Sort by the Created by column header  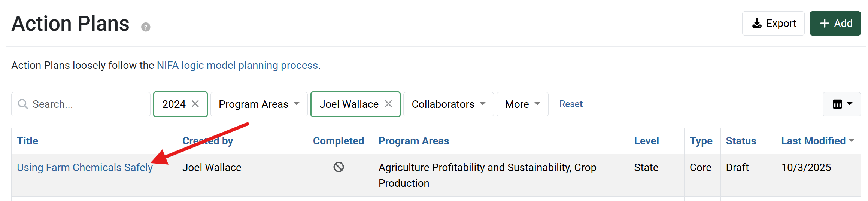(x=208, y=141)
